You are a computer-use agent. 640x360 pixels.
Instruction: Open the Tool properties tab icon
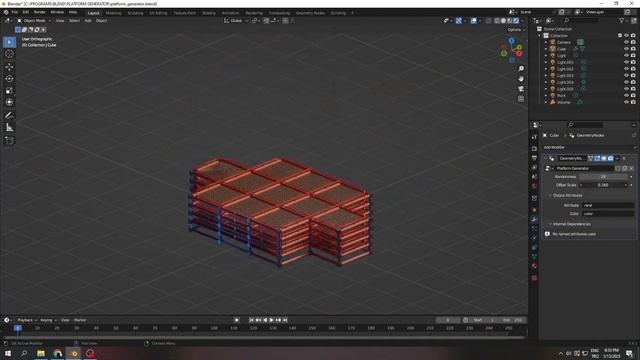534,137
